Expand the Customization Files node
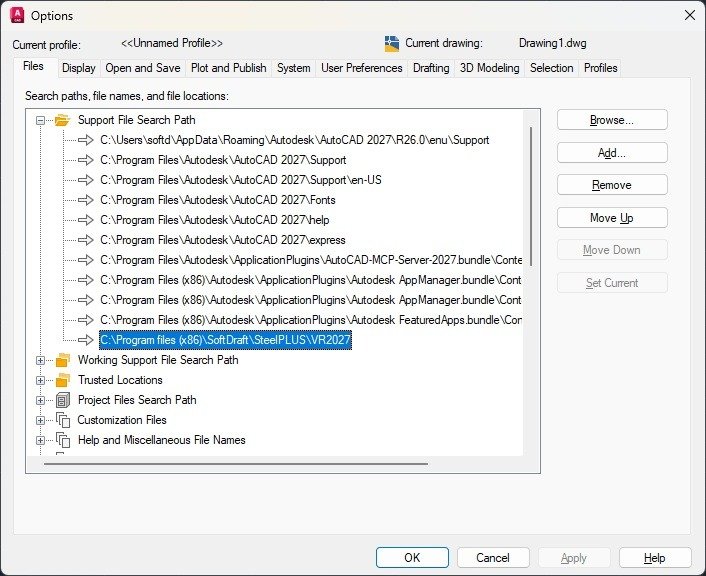706x576 pixels. [41, 420]
